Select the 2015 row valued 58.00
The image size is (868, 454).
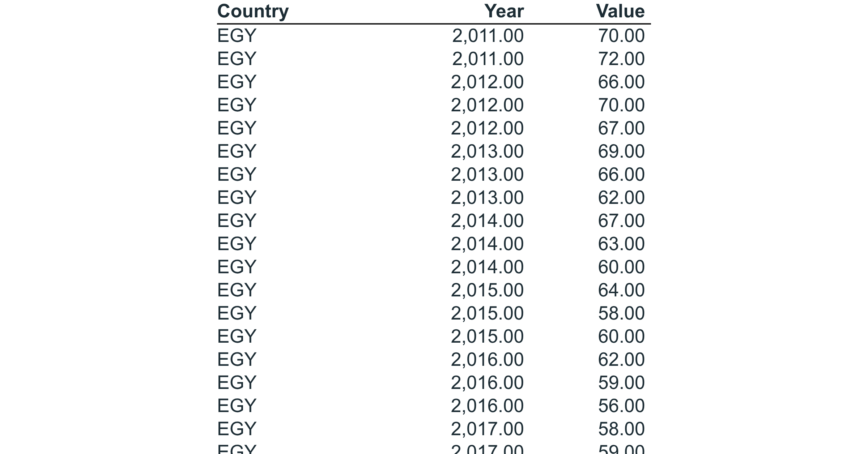434,313
